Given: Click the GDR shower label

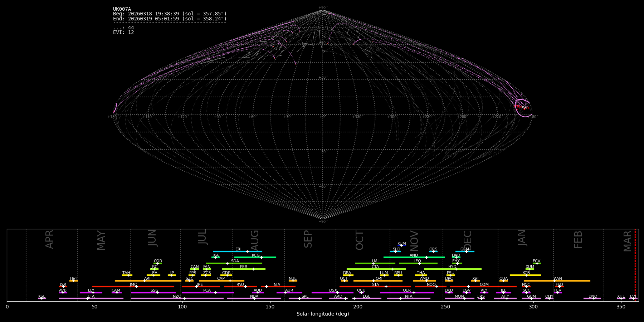Looking at the screenshot, I should pyautogui.click(x=226, y=273).
